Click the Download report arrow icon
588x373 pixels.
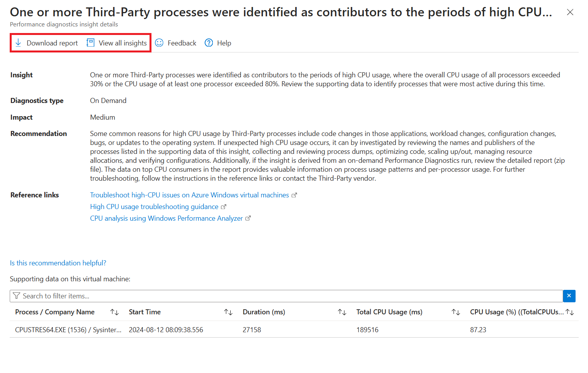tap(18, 43)
